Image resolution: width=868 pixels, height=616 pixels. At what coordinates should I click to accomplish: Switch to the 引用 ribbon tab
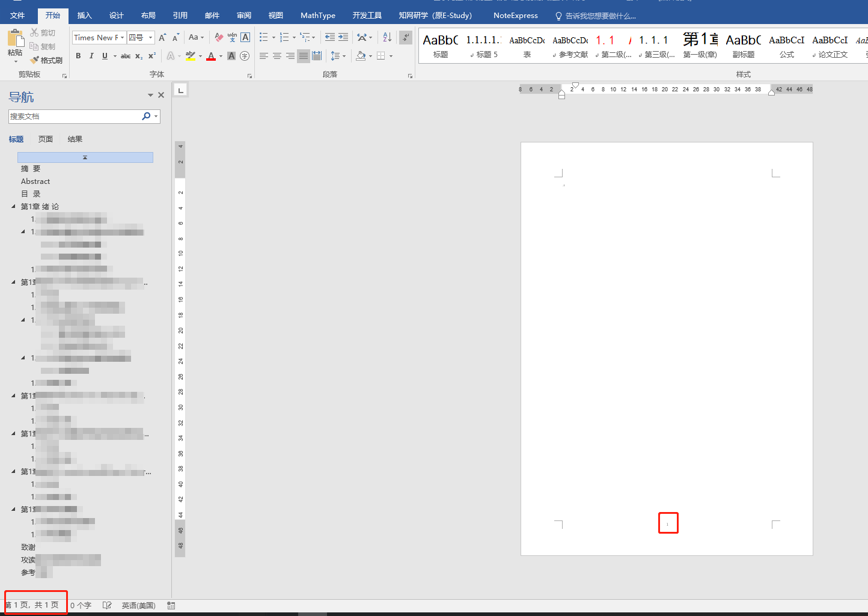[180, 16]
